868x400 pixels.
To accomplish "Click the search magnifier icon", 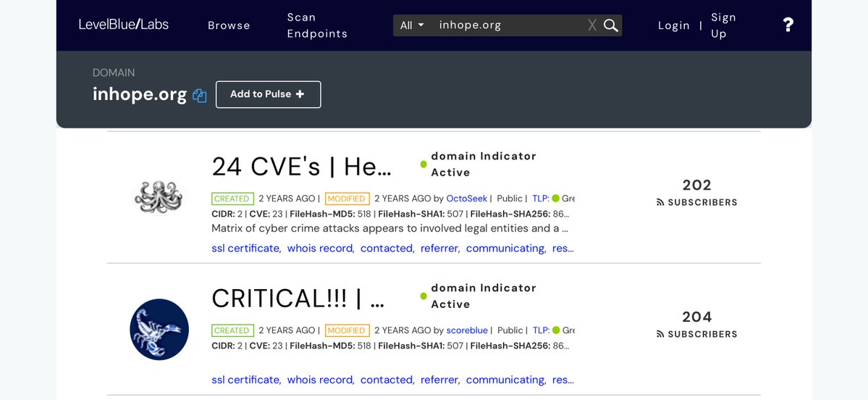I will (611, 25).
